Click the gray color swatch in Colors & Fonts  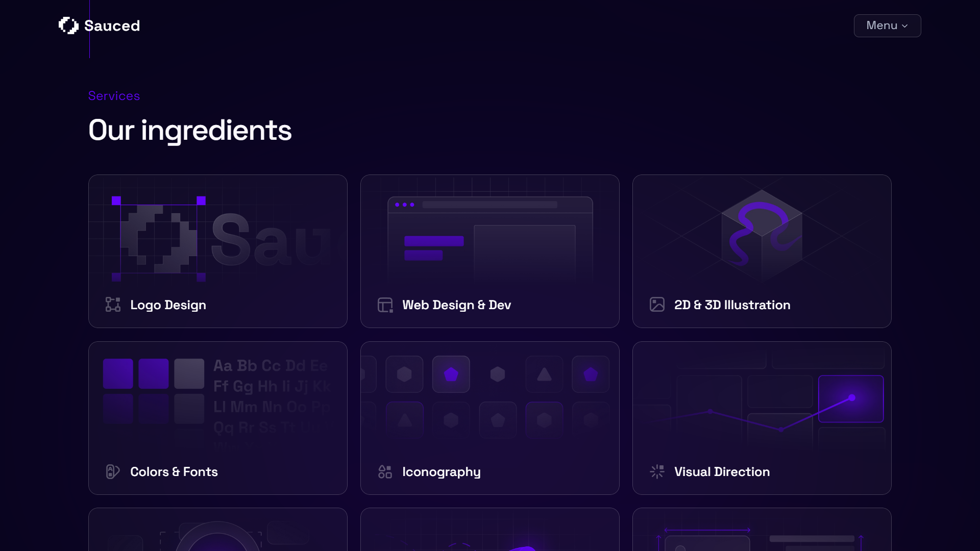(189, 373)
